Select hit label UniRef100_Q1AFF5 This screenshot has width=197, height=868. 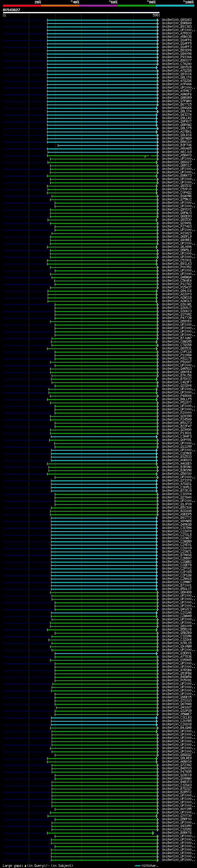[177, 43]
